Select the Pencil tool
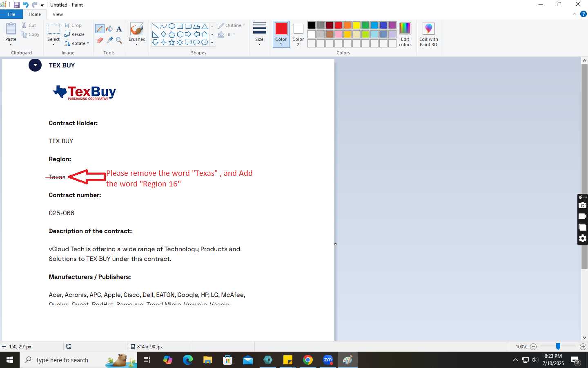The height and width of the screenshot is (368, 588). point(100,29)
